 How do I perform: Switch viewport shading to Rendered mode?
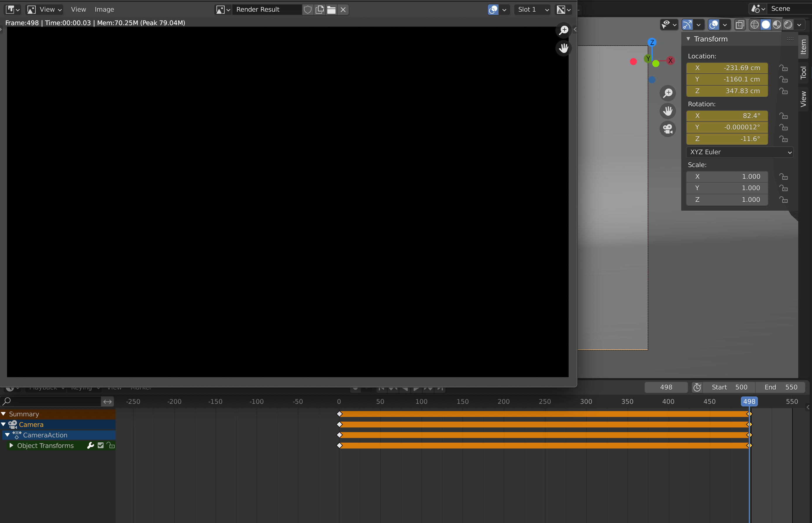click(x=789, y=25)
